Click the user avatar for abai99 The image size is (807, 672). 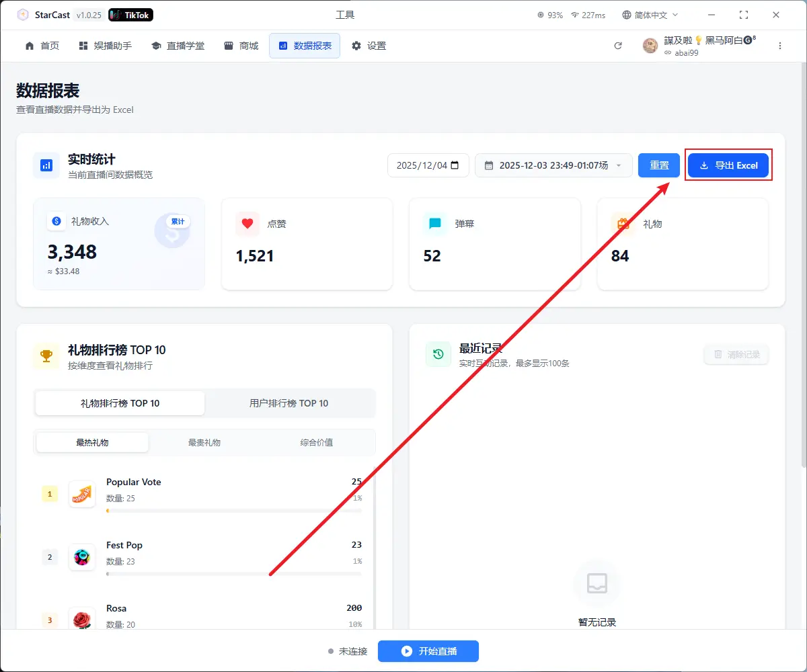click(x=650, y=46)
